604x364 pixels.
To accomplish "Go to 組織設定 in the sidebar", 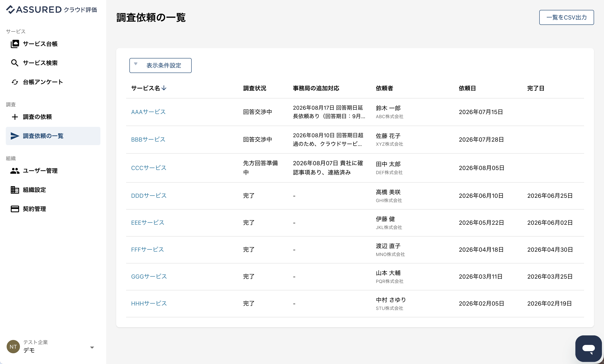I will (53, 190).
